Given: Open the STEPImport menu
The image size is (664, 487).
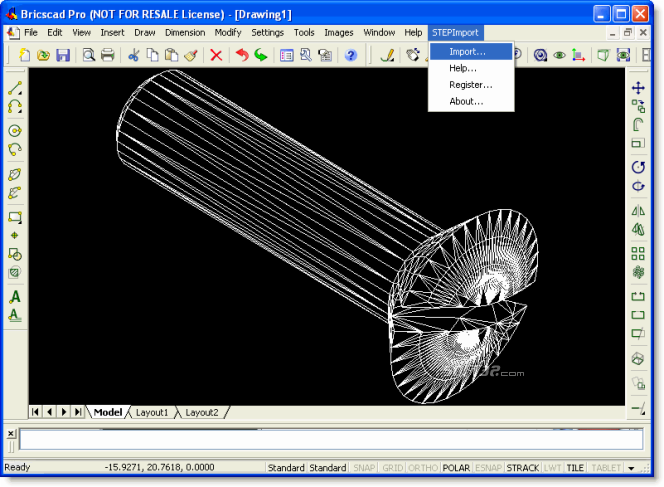Looking at the screenshot, I should pyautogui.click(x=455, y=33).
